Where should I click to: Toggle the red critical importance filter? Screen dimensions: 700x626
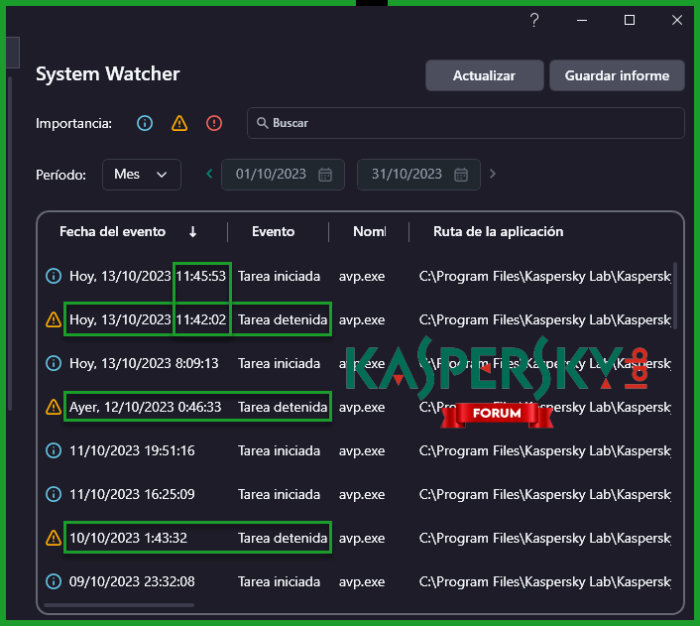click(x=214, y=123)
